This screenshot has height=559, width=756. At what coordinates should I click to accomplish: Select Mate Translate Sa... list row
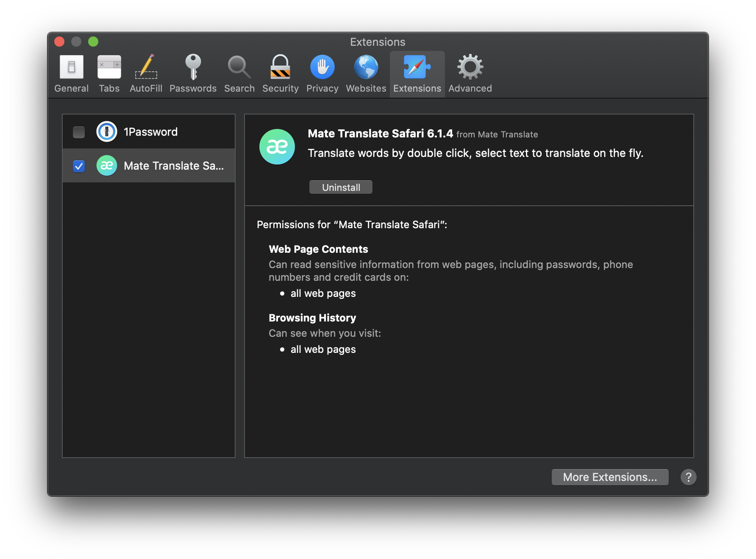149,166
